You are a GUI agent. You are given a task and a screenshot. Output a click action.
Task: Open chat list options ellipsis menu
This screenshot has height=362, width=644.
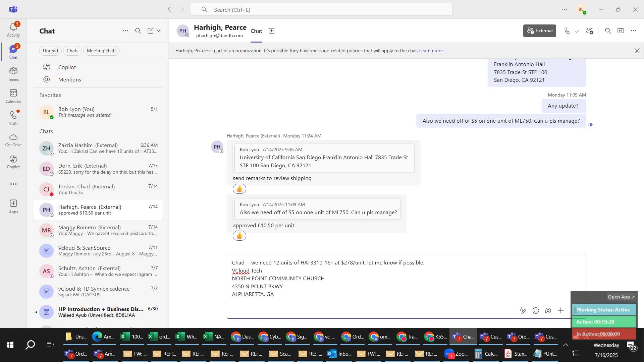click(x=125, y=31)
